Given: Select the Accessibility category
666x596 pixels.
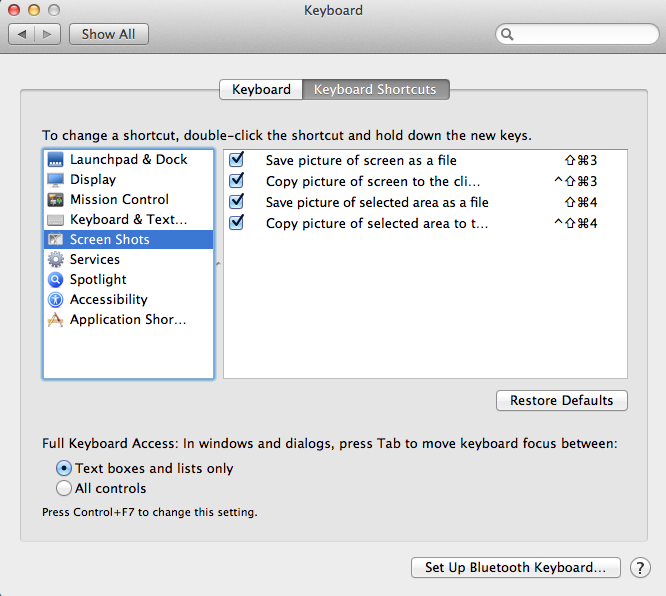Looking at the screenshot, I should pyautogui.click(x=128, y=299).
